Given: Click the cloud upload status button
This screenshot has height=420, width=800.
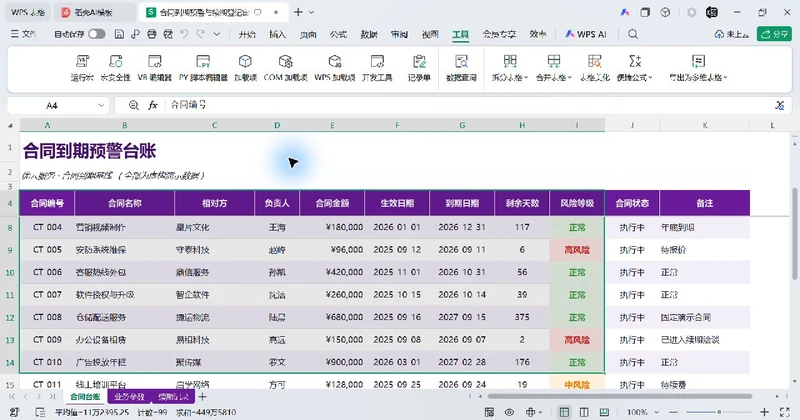Looking at the screenshot, I should (x=732, y=34).
